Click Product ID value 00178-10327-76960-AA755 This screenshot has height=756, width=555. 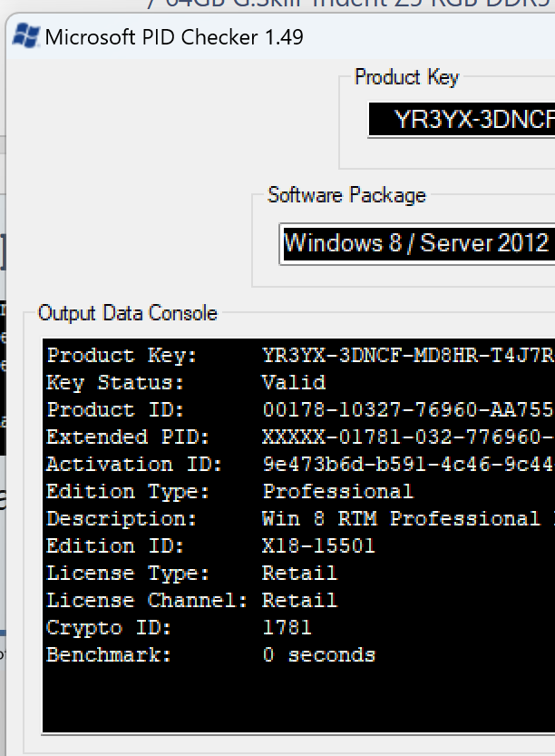pyautogui.click(x=407, y=410)
